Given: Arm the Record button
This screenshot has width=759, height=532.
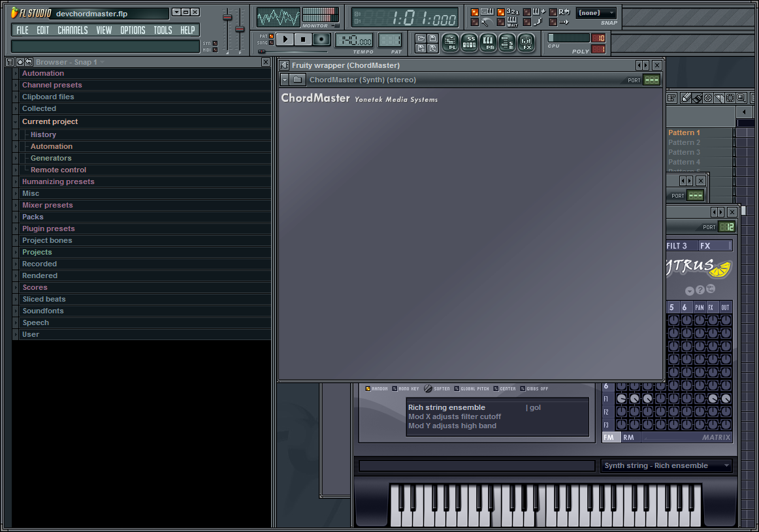Looking at the screenshot, I should [321, 39].
